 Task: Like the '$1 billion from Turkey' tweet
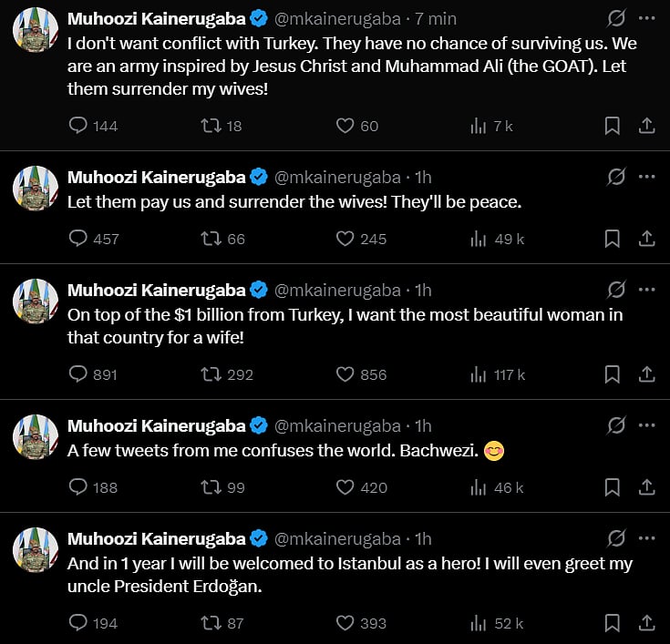coord(345,373)
